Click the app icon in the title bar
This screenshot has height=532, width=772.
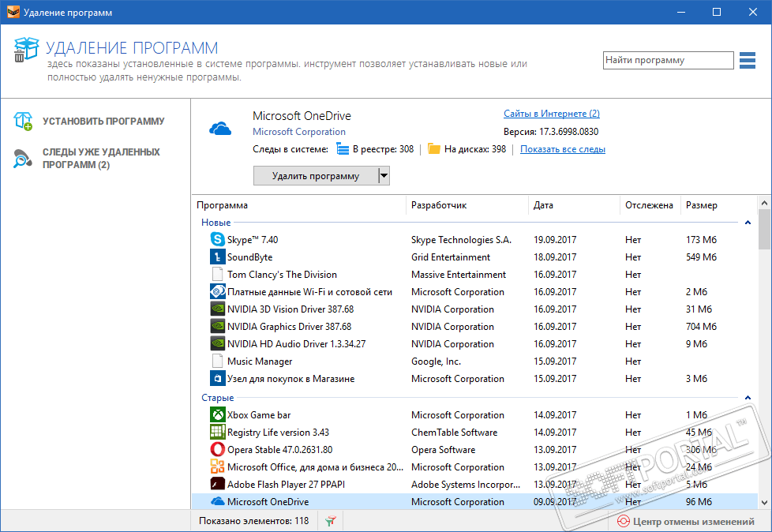13,13
